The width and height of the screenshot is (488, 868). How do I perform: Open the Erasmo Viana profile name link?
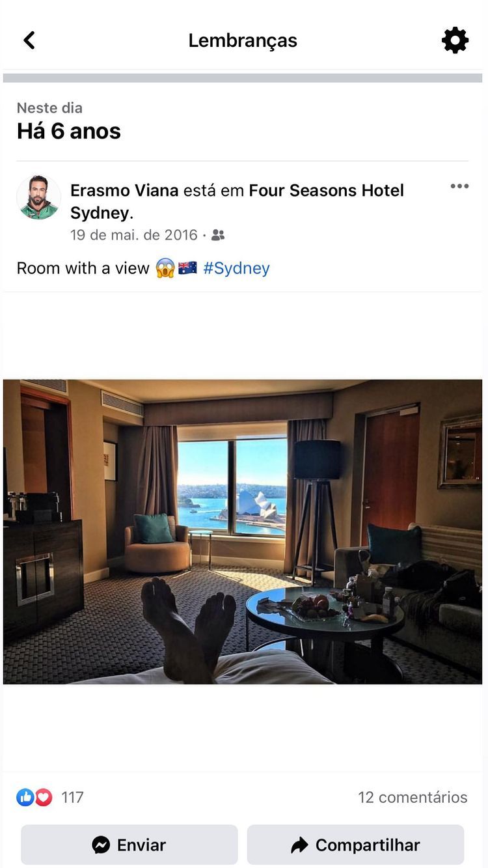[124, 190]
